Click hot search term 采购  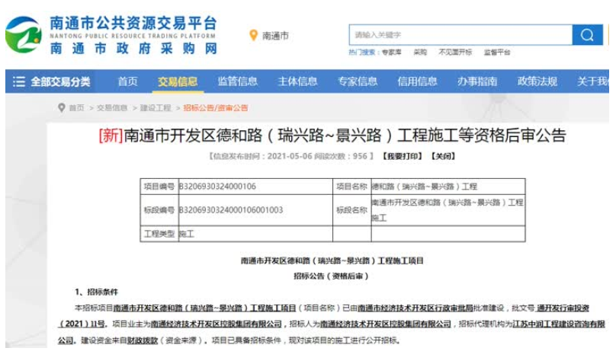(x=420, y=53)
